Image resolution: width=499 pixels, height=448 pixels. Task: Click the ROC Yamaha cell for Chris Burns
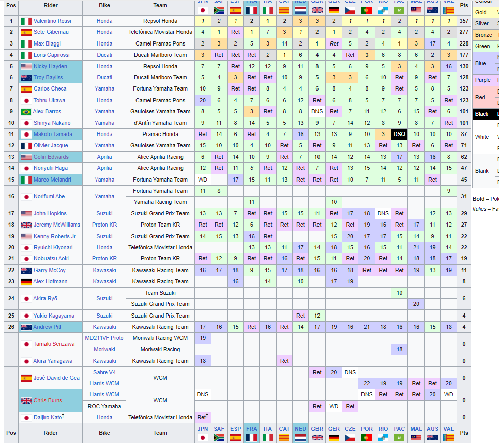point(104,407)
